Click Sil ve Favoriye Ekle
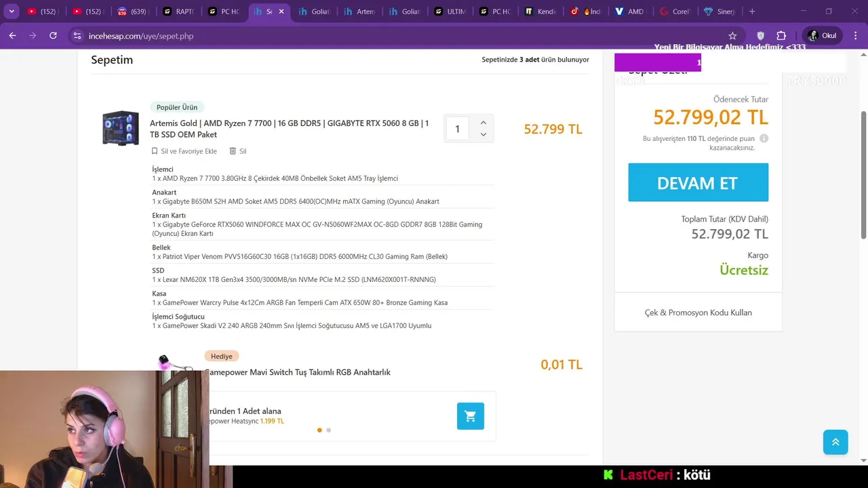868x488 pixels. [x=184, y=151]
